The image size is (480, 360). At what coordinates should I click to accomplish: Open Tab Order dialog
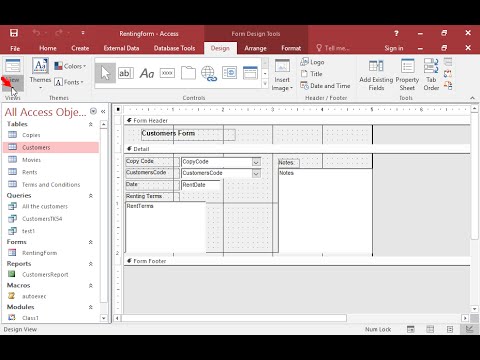[x=431, y=75]
